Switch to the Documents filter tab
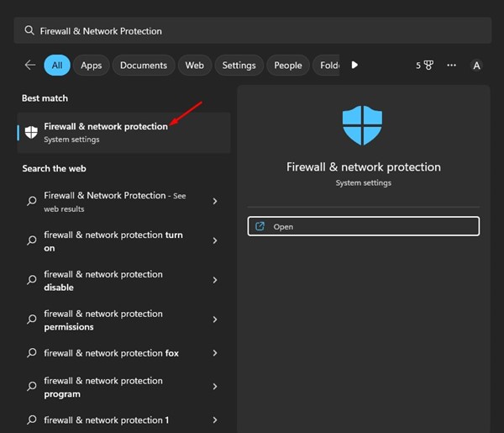This screenshot has height=433, width=504. pos(143,65)
